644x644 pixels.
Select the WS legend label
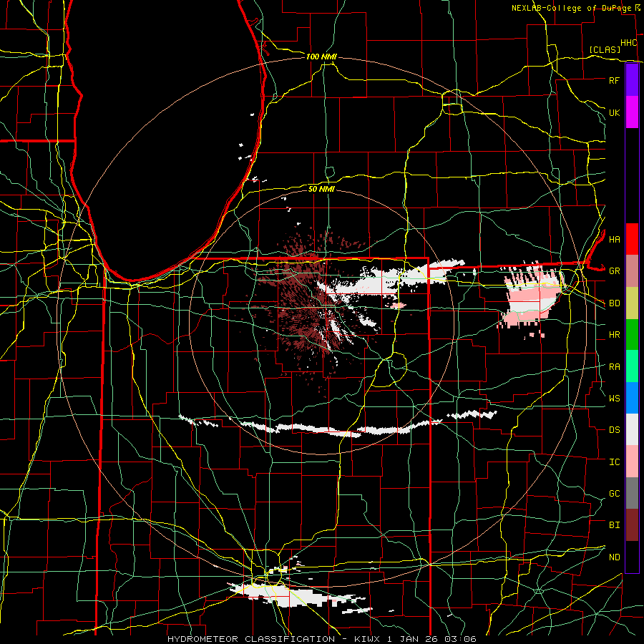click(614, 399)
